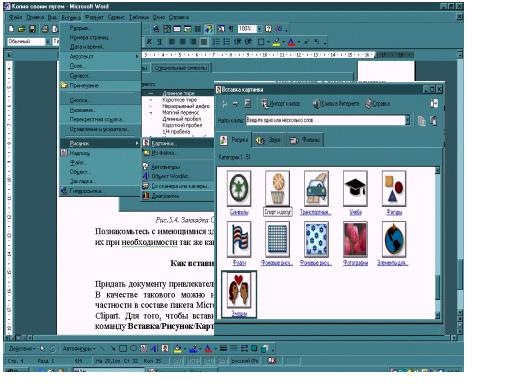
Task: Click the Клипы в Интернете button
Action: point(336,104)
